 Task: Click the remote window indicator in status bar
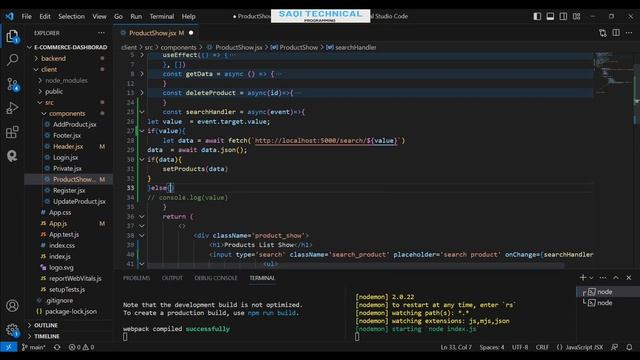(9, 347)
